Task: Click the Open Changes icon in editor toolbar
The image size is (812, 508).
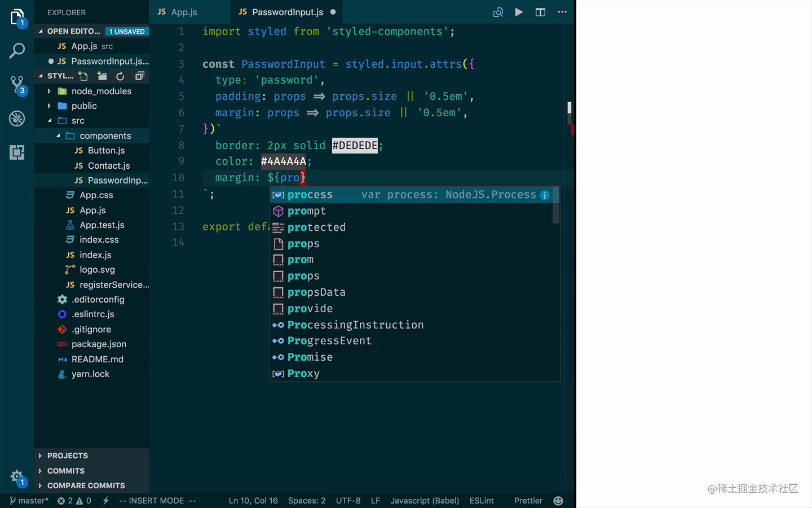Action: tap(498, 12)
